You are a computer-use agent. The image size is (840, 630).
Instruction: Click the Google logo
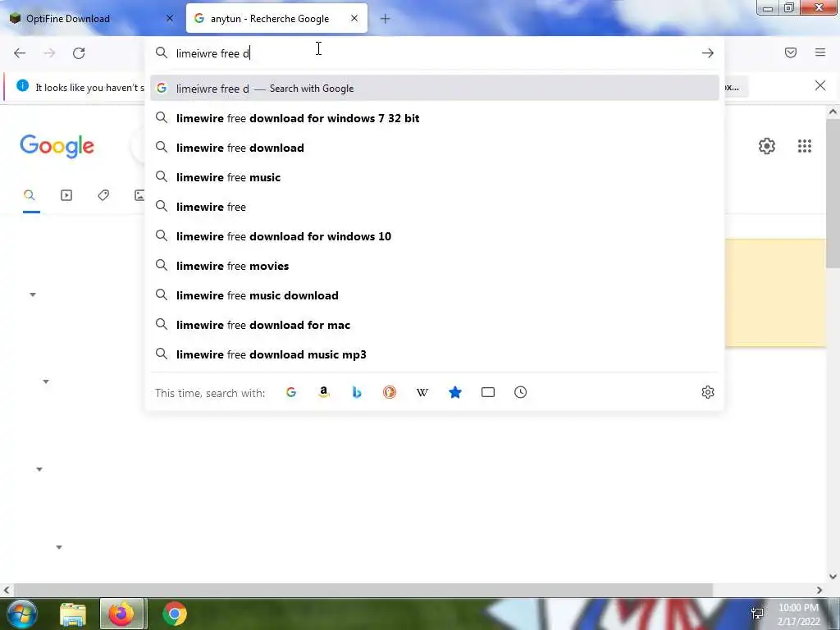[x=57, y=146]
